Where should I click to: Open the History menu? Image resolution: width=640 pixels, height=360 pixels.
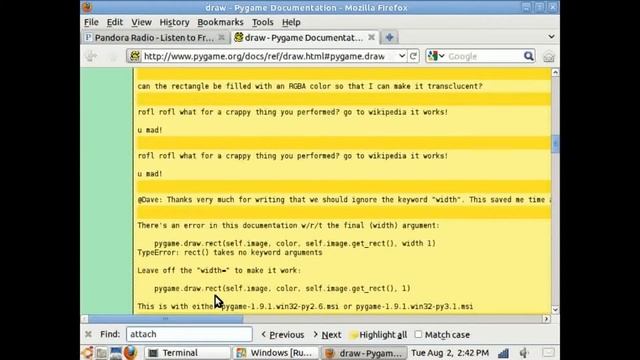click(x=174, y=22)
